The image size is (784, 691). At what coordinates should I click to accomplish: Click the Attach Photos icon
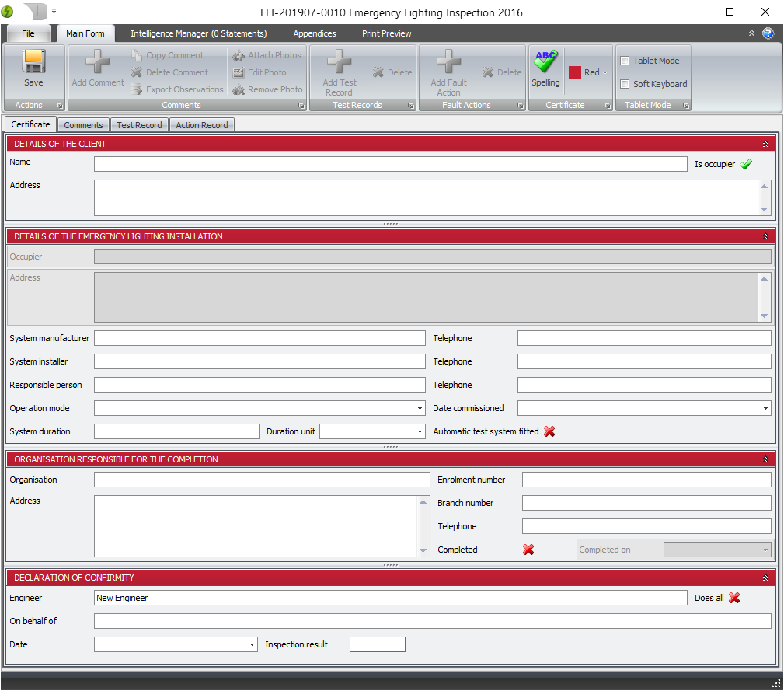pyautogui.click(x=239, y=56)
